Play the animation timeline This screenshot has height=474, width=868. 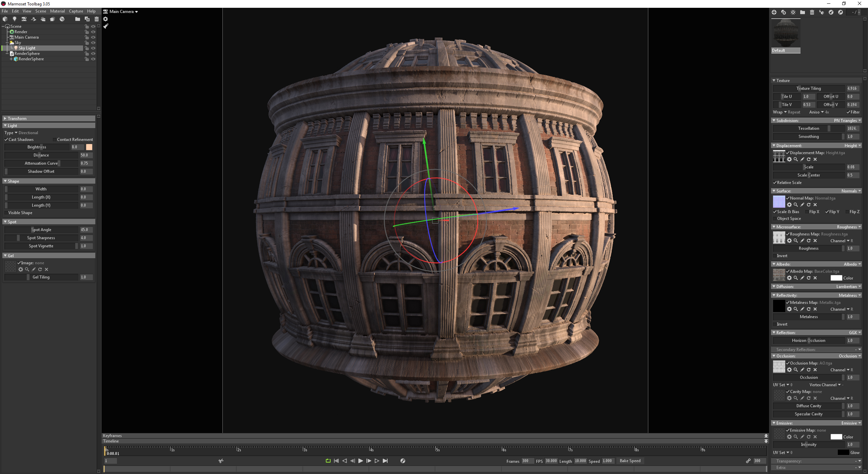pos(361,461)
